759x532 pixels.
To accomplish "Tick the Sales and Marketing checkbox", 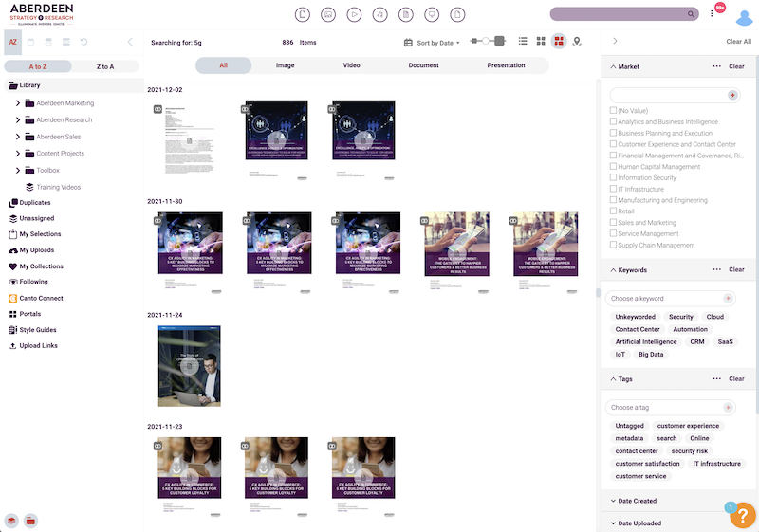I will 614,223.
